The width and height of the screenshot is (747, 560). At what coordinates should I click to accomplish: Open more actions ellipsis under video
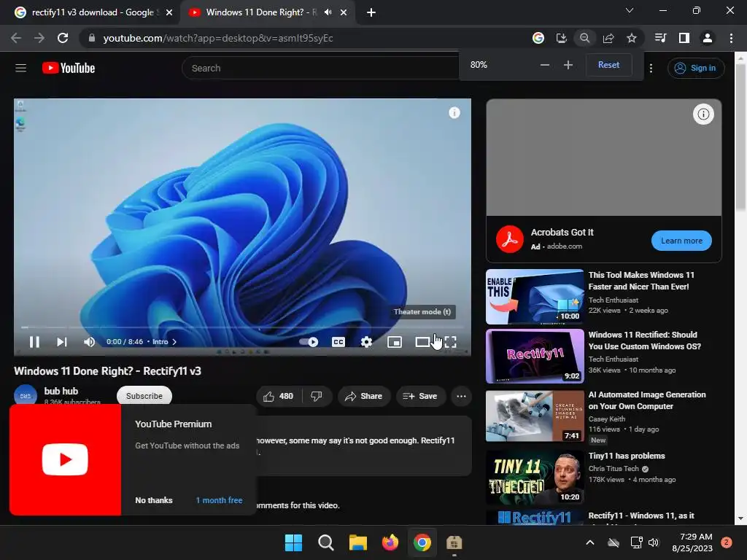point(461,396)
